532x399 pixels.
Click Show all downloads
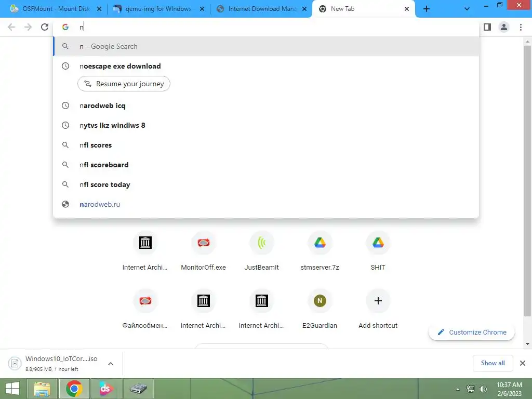click(493, 363)
